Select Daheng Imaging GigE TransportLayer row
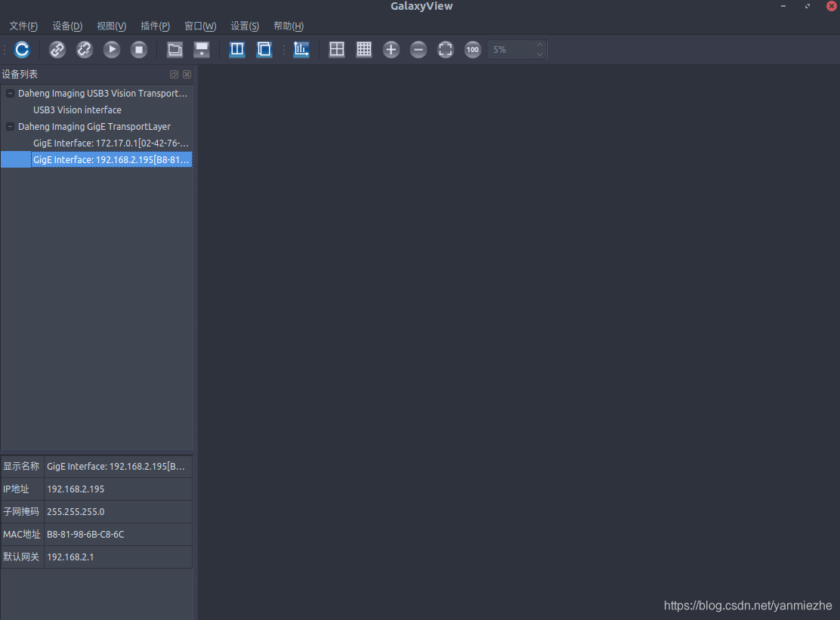The image size is (840, 620). pos(97,126)
